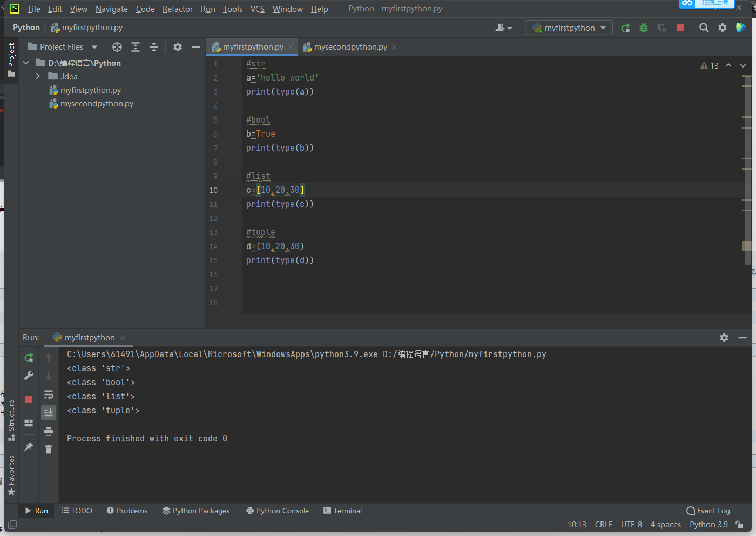This screenshot has width=756, height=536.
Task: Click the green Run button in top toolbar
Action: coord(625,28)
